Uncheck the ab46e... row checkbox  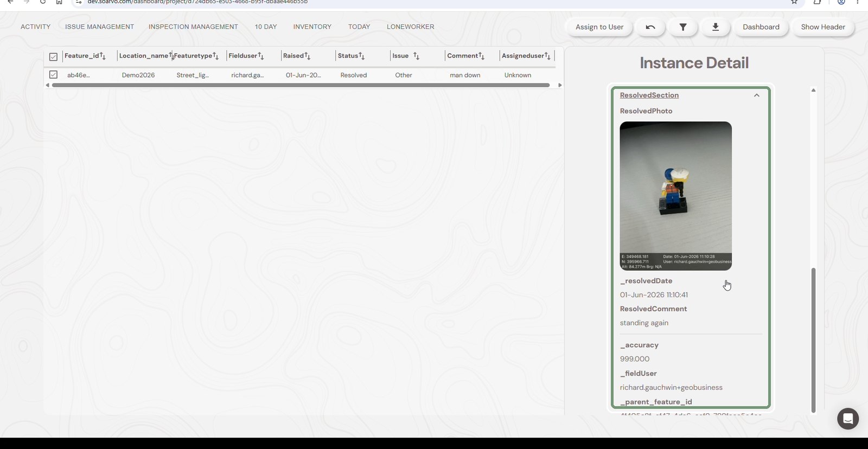pos(53,74)
